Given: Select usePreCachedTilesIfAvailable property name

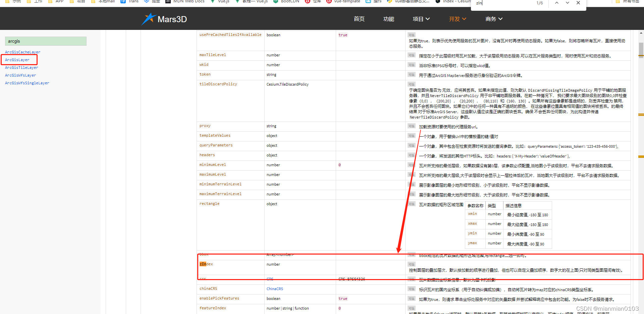Looking at the screenshot, I should pos(230,35).
